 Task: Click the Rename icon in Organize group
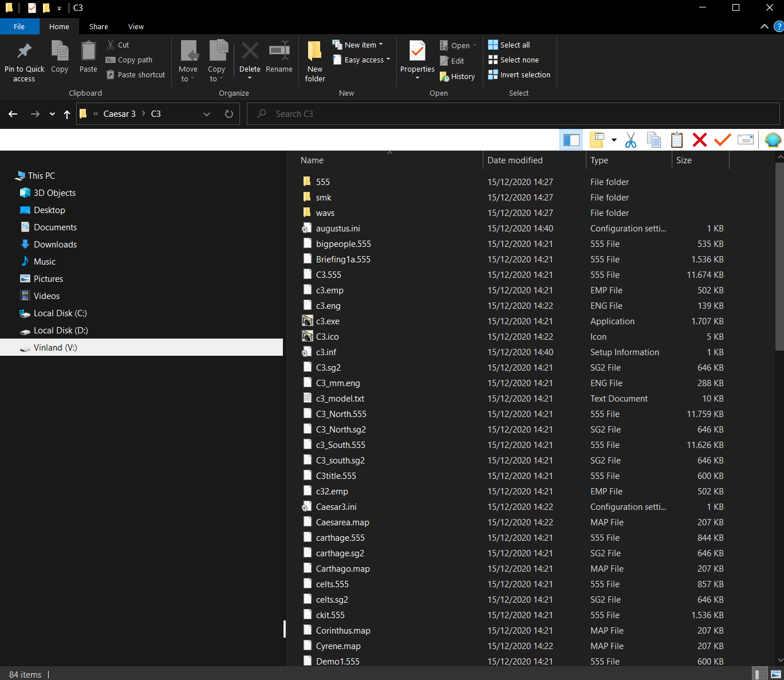click(x=279, y=50)
